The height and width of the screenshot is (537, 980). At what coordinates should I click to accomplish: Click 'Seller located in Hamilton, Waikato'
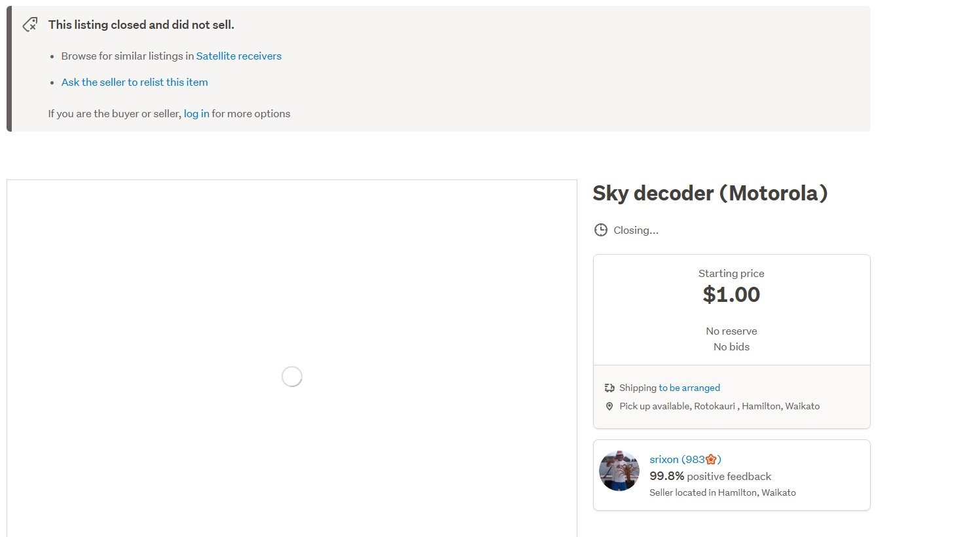723,492
